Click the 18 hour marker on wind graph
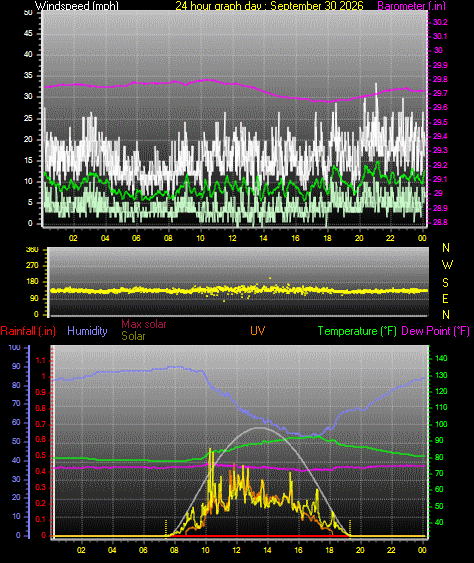Viewport: 474px width, 563px height. coord(327,238)
